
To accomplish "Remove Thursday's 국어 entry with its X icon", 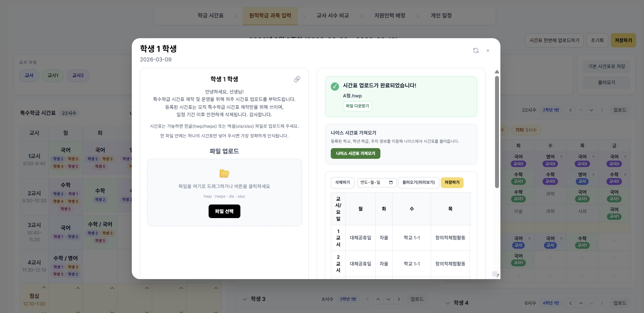I will (593, 156).
